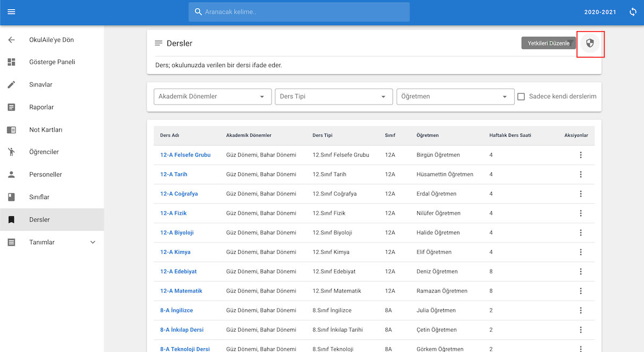Click the Hüsamettin Öğretmen cell

(445, 174)
